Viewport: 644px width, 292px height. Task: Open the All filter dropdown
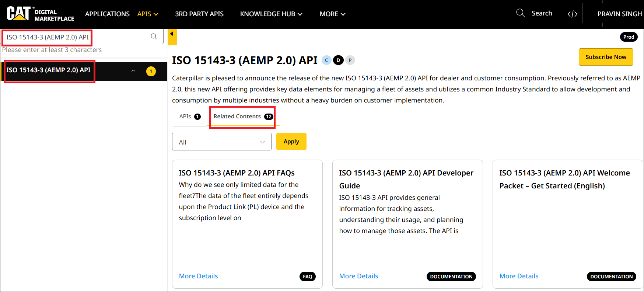click(x=222, y=142)
